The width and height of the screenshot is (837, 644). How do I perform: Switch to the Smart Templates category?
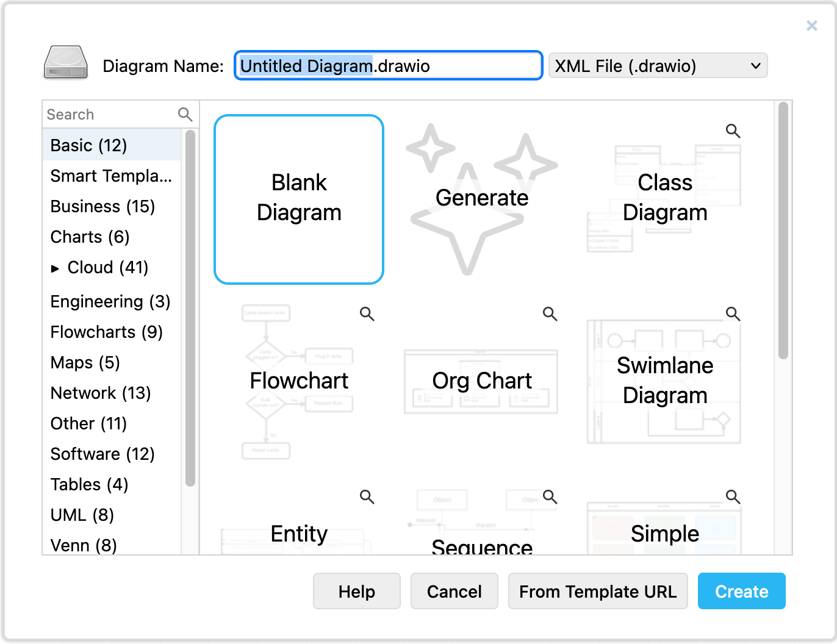click(x=110, y=176)
